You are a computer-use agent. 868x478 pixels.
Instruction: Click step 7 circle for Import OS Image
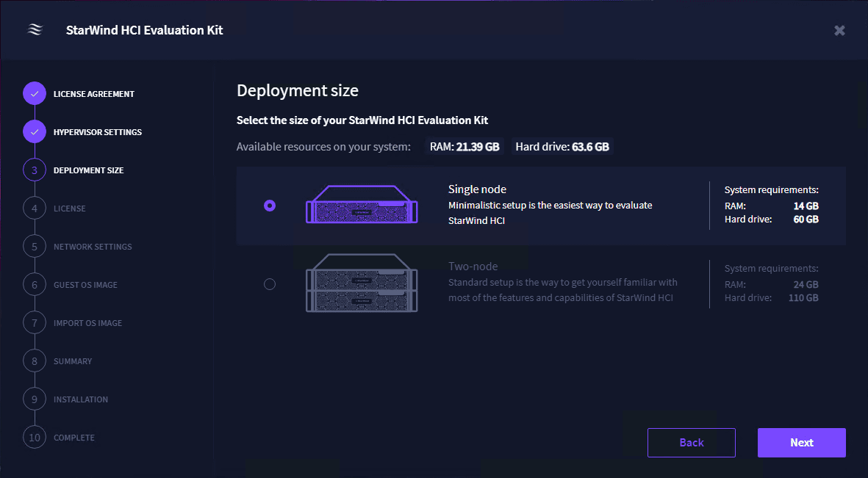click(x=35, y=323)
